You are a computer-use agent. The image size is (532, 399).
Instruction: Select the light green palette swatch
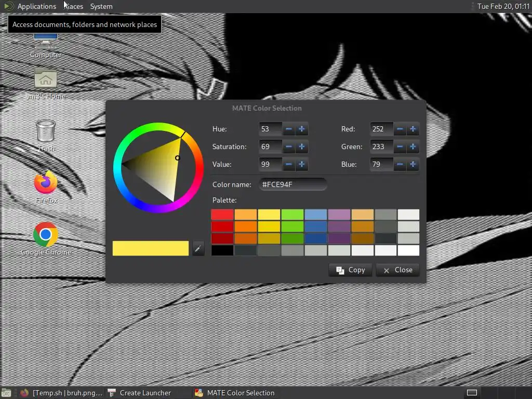click(292, 215)
